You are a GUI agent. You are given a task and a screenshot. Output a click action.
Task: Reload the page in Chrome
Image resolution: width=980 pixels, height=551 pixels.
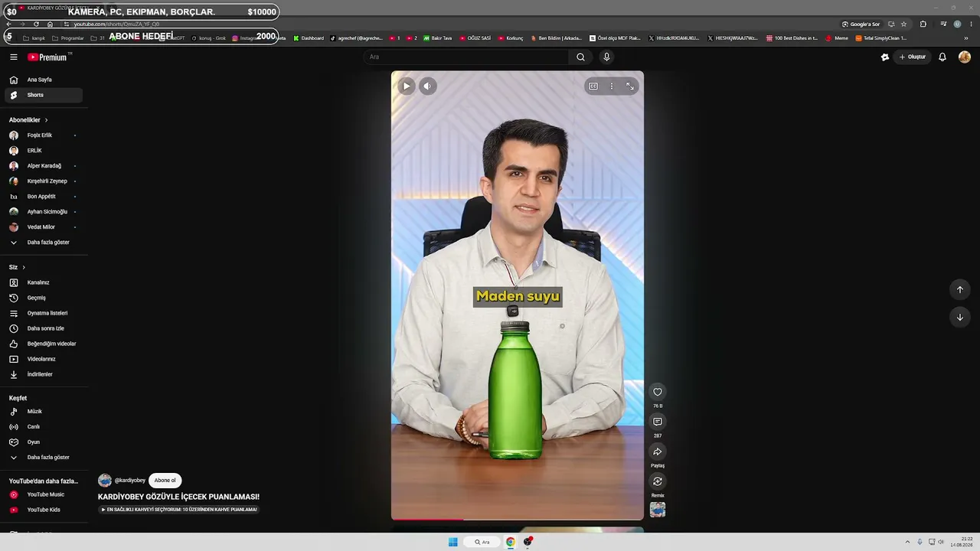(36, 24)
